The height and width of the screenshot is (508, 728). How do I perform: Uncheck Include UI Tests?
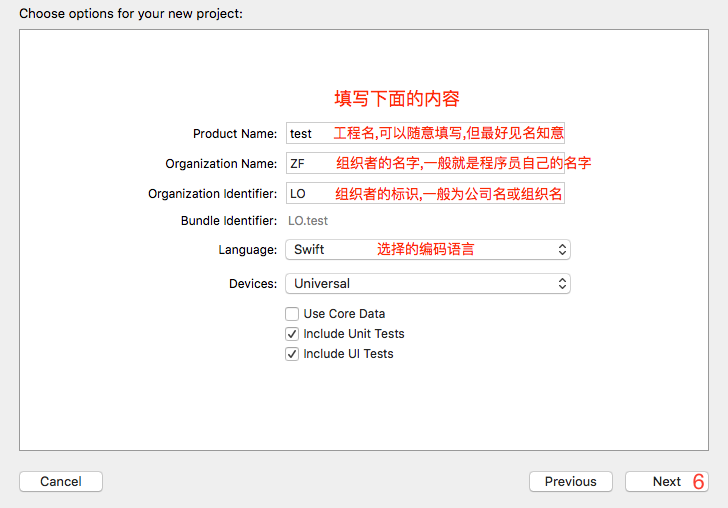[292, 354]
